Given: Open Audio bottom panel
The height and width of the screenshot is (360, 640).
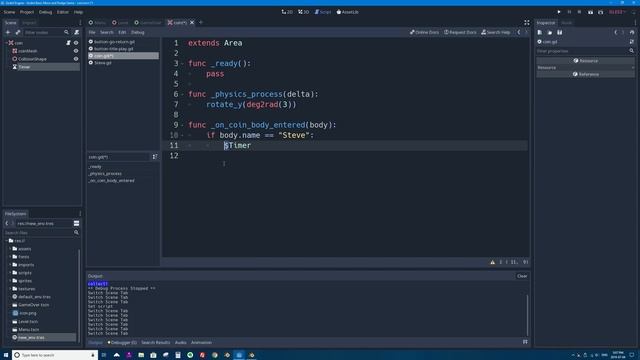Looking at the screenshot, I should (x=180, y=342).
